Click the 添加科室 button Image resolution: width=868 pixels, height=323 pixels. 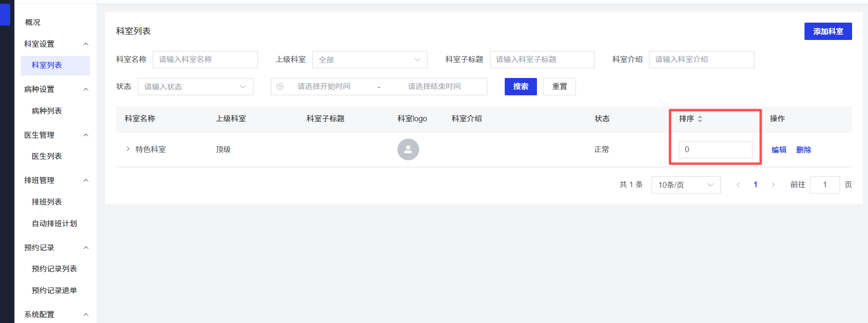828,31
